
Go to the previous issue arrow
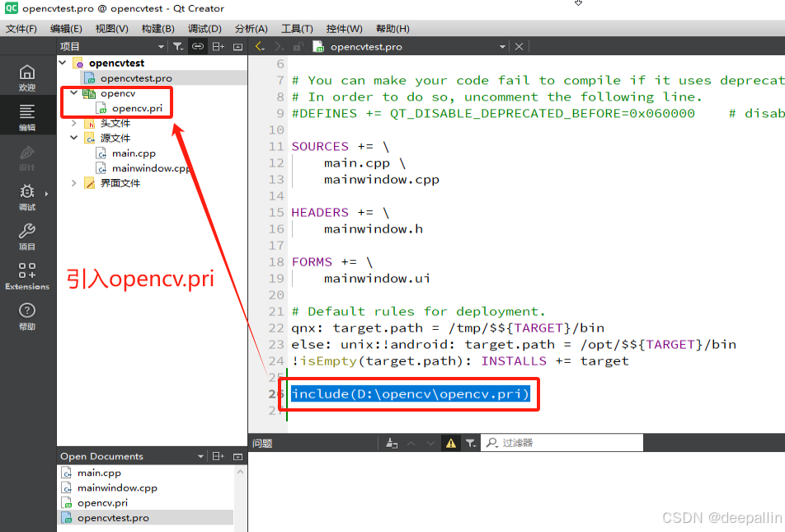click(x=411, y=443)
